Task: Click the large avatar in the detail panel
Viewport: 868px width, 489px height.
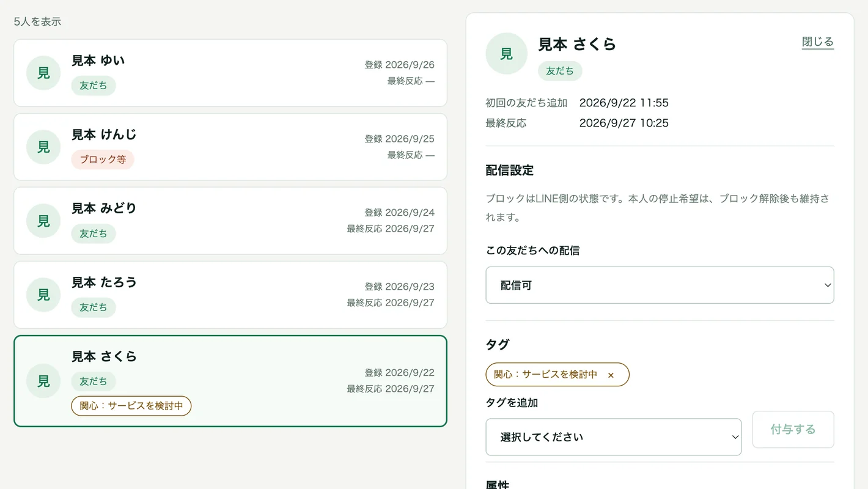Action: click(x=506, y=54)
